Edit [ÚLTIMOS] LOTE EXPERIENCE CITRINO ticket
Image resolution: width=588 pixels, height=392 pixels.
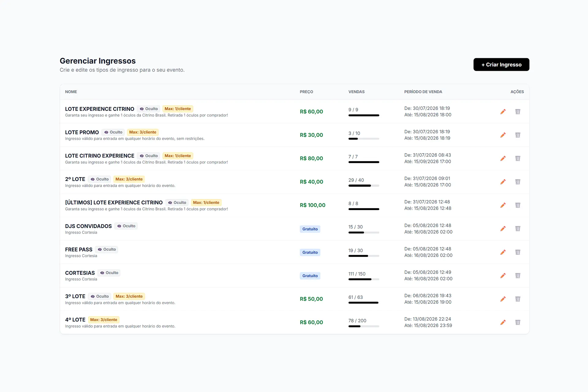pyautogui.click(x=503, y=205)
